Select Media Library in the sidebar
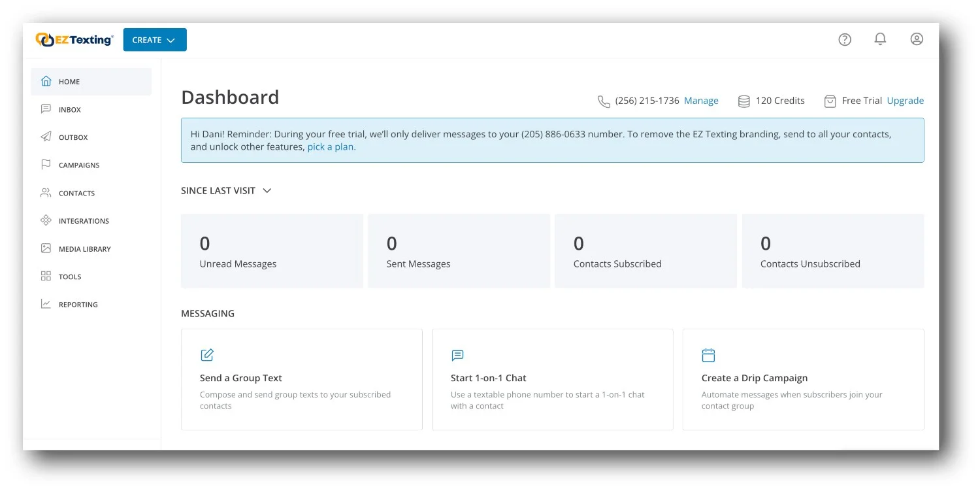 coord(84,249)
